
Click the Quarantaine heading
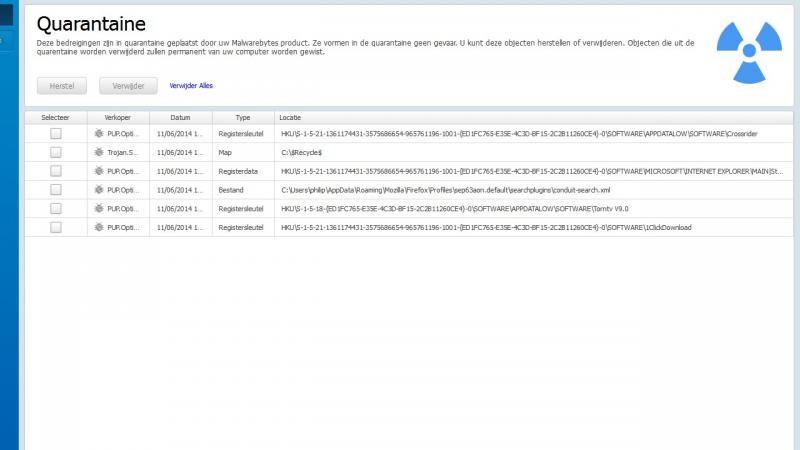[91, 24]
